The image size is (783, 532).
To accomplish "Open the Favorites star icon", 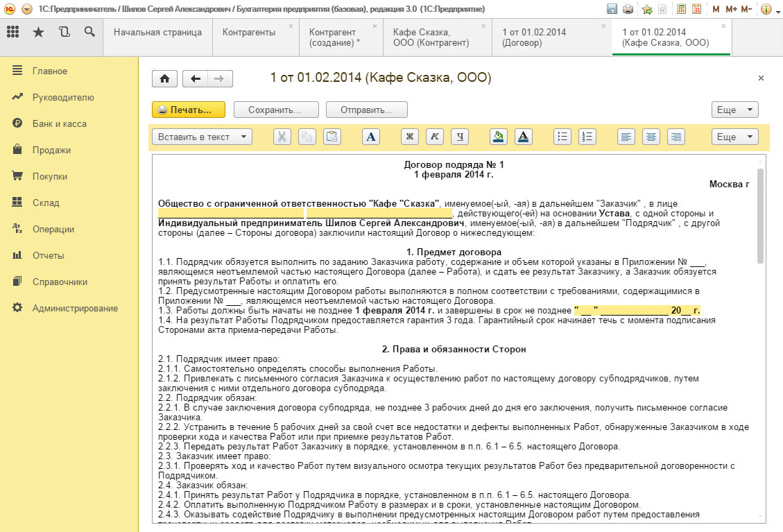I will [x=38, y=32].
